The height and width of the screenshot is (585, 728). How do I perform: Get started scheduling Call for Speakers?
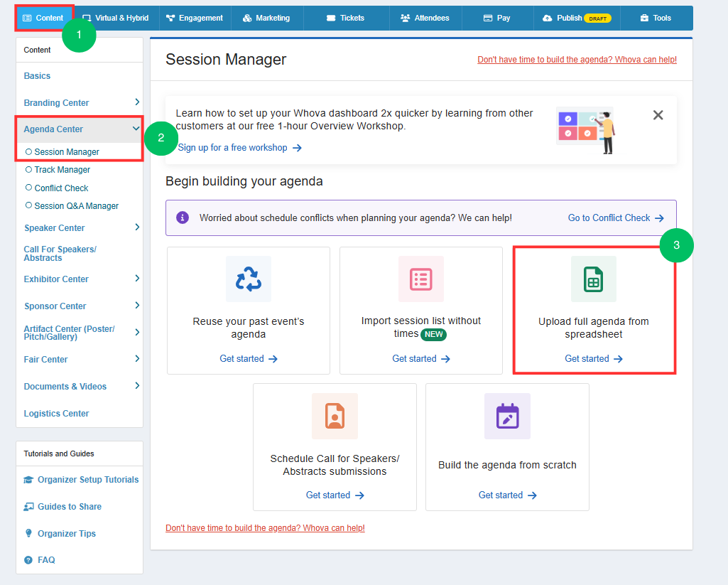click(335, 495)
